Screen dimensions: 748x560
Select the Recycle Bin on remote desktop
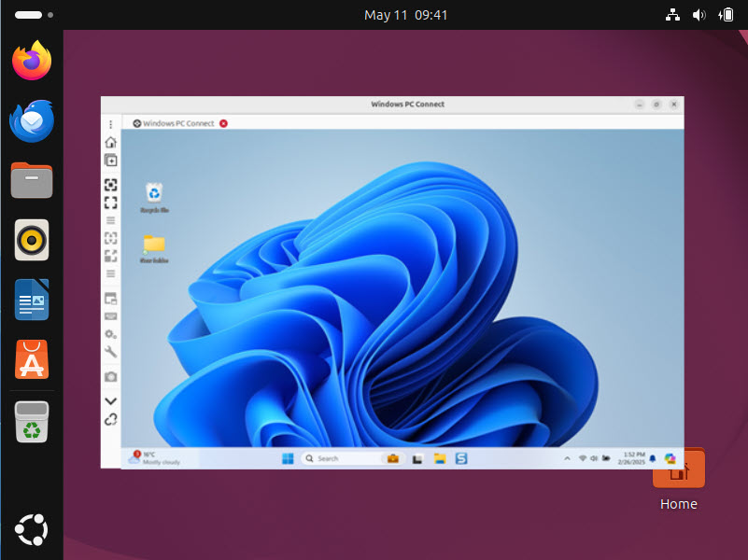point(154,197)
